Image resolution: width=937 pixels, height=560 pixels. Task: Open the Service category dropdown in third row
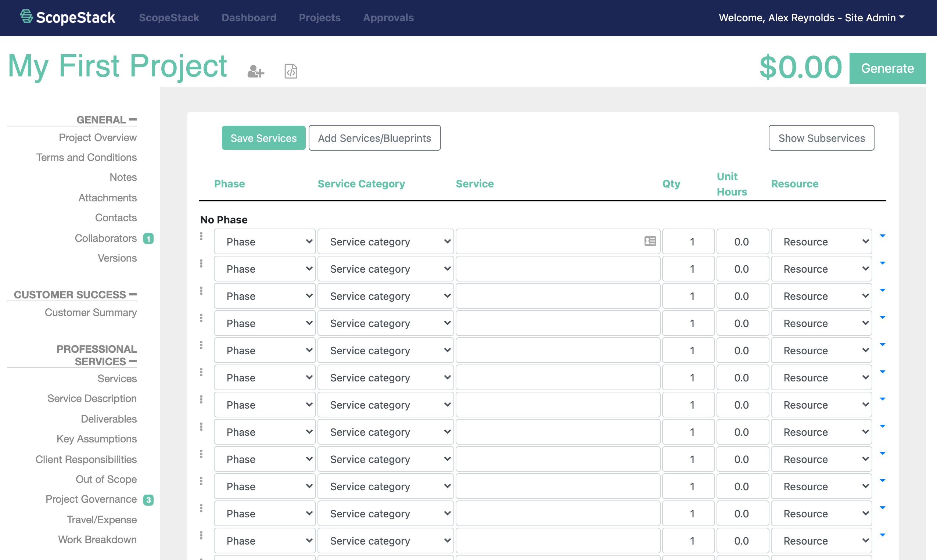click(x=386, y=296)
